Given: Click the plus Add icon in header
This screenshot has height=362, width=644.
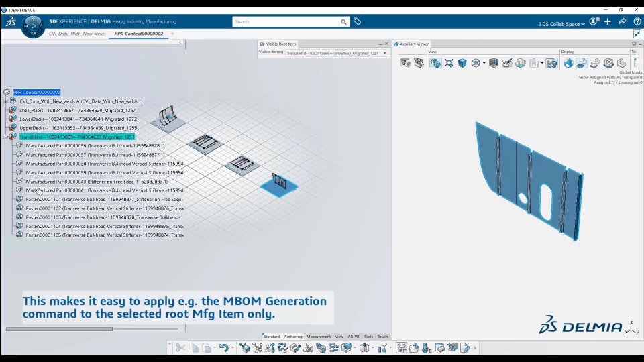Looking at the screenshot, I should point(608,21).
